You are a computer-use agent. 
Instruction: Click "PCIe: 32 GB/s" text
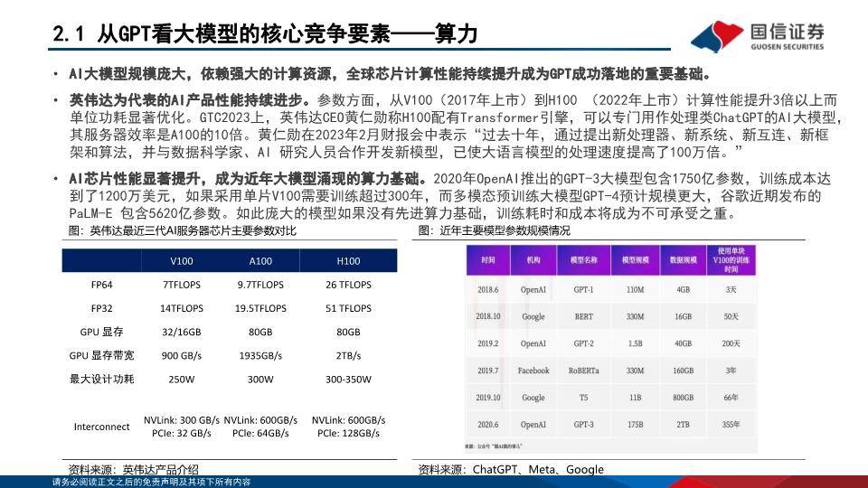[182, 433]
